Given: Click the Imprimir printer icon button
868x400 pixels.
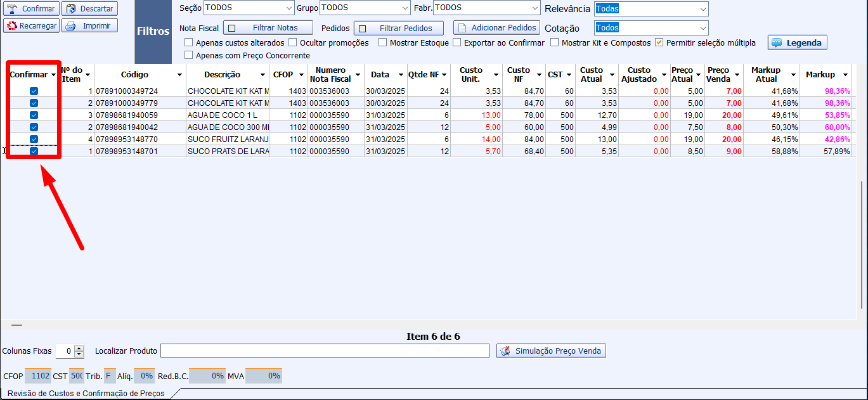Looking at the screenshot, I should (x=89, y=26).
